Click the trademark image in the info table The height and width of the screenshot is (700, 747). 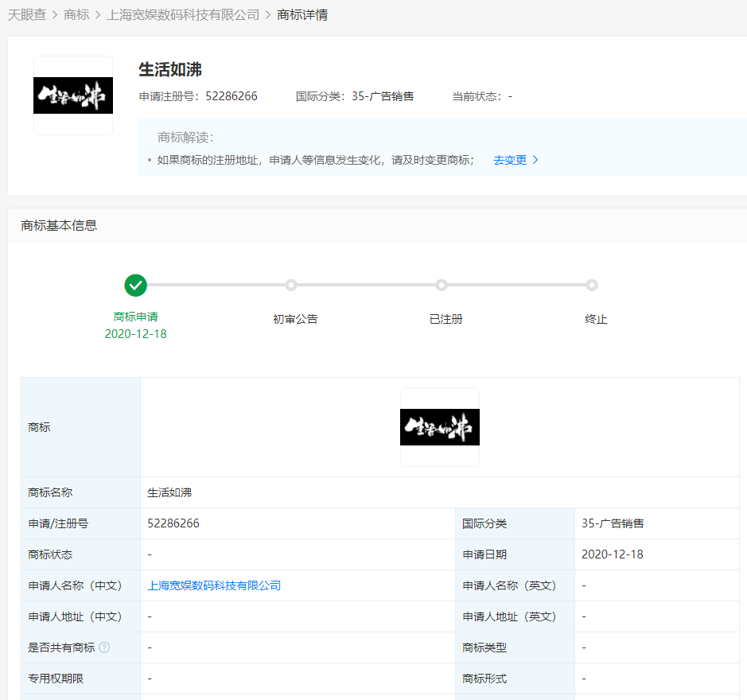point(440,427)
